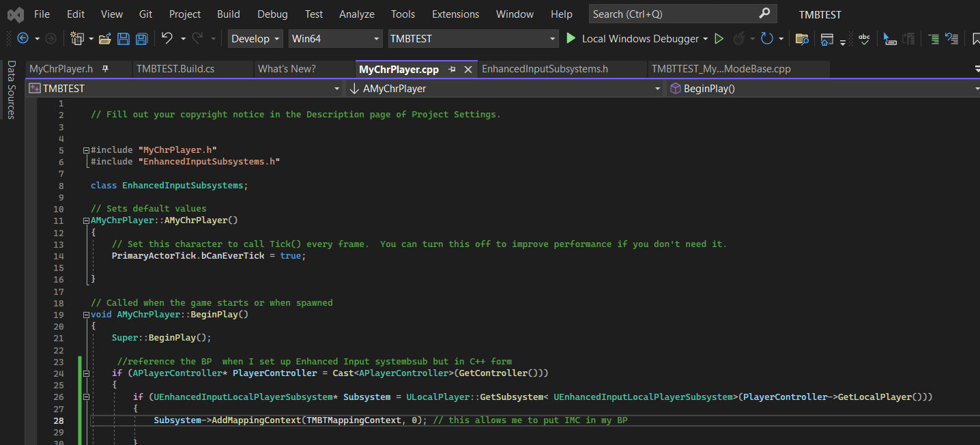This screenshot has width=980, height=445.
Task: Collapse the PlayerController if block on line 24
Action: (x=85, y=373)
